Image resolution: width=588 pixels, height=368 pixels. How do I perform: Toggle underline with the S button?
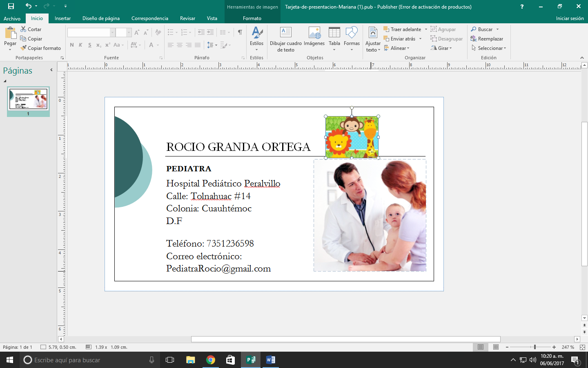(89, 45)
